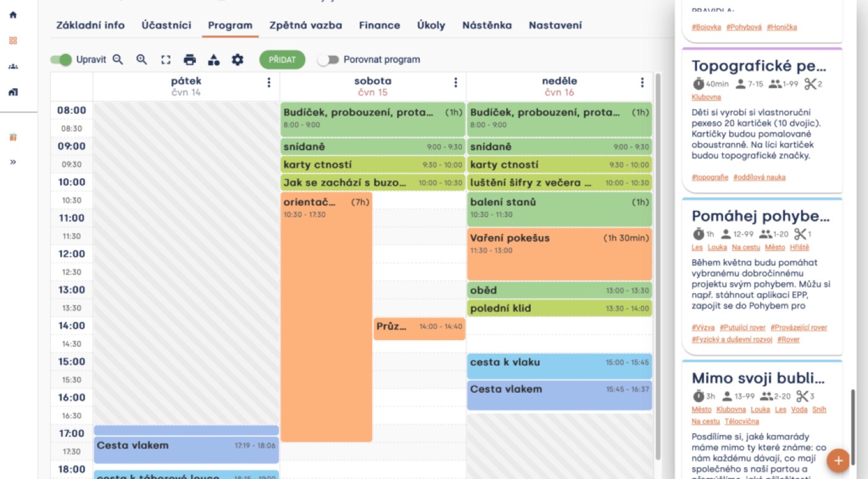Viewport: 868px width, 479px height.
Task: Click the zoom out magnifier icon
Action: pos(118,60)
